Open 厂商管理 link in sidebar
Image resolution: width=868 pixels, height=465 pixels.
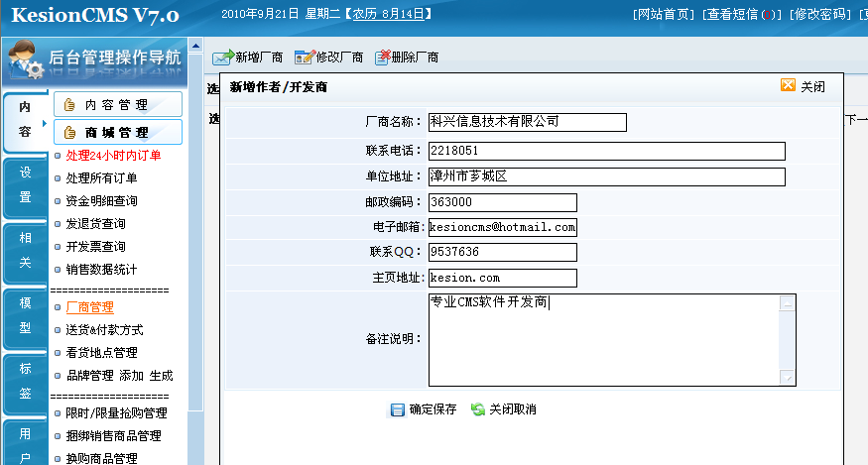89,307
